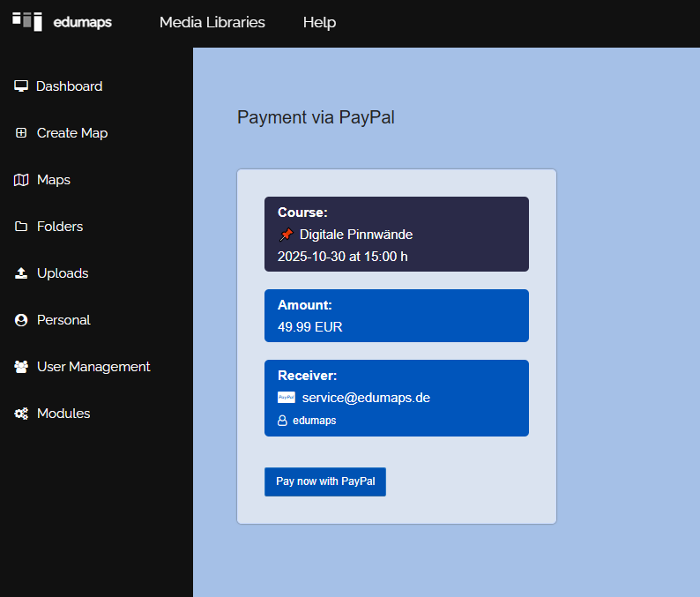This screenshot has width=700, height=597.
Task: Click the PayPal logo beside the email
Action: tap(287, 398)
